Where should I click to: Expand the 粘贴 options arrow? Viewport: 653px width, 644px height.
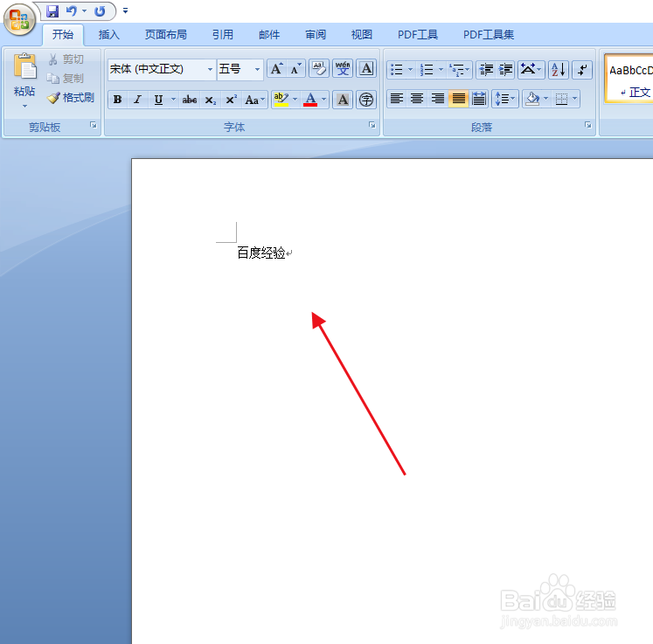24,107
